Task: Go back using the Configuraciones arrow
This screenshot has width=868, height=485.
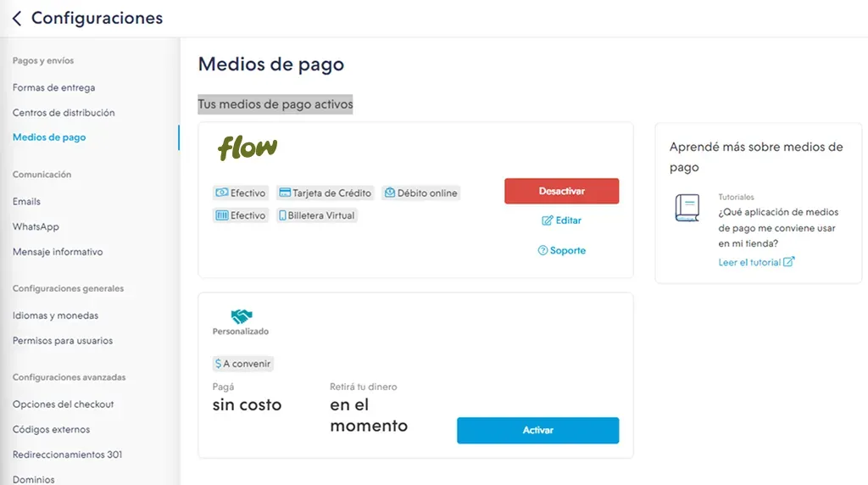Action: 17,19
